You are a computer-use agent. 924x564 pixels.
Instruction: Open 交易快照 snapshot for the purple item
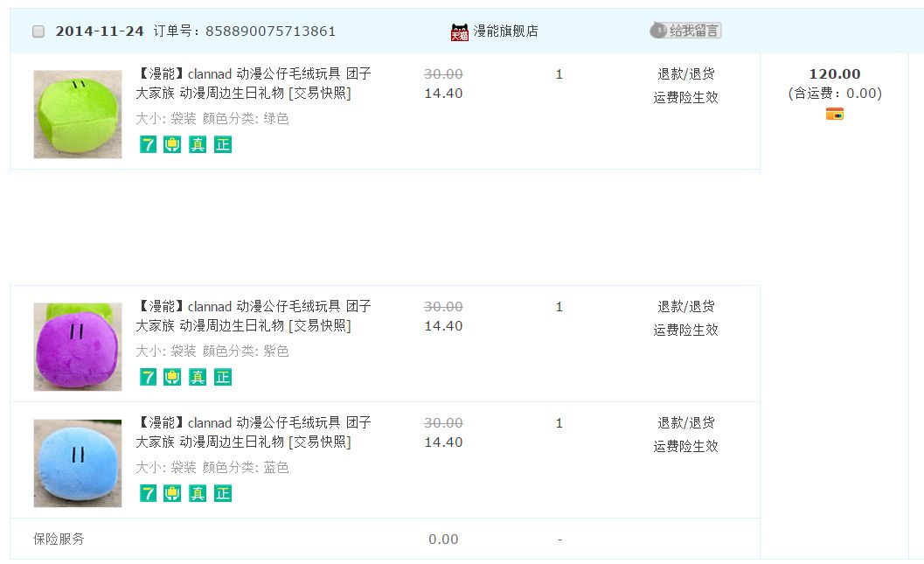tap(320, 326)
